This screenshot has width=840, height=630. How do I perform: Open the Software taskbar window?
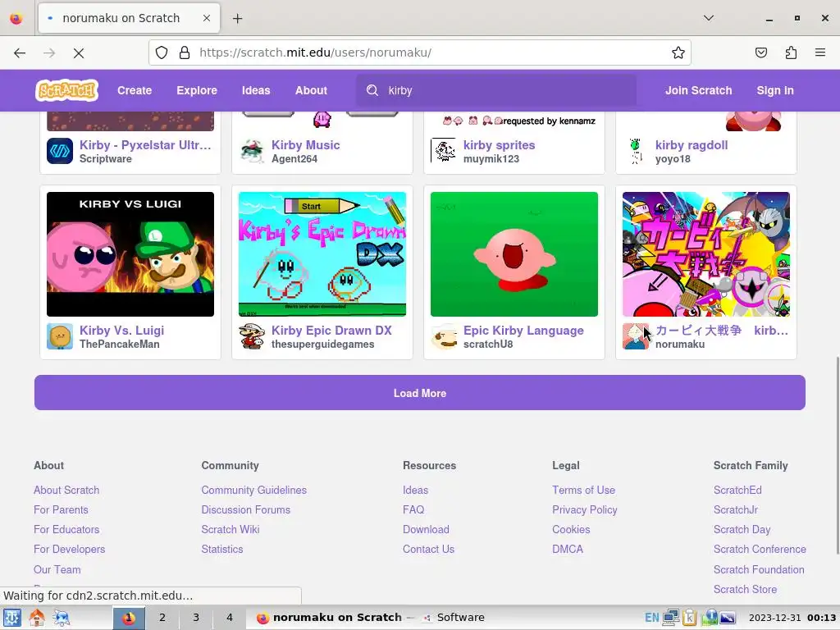pos(453,617)
